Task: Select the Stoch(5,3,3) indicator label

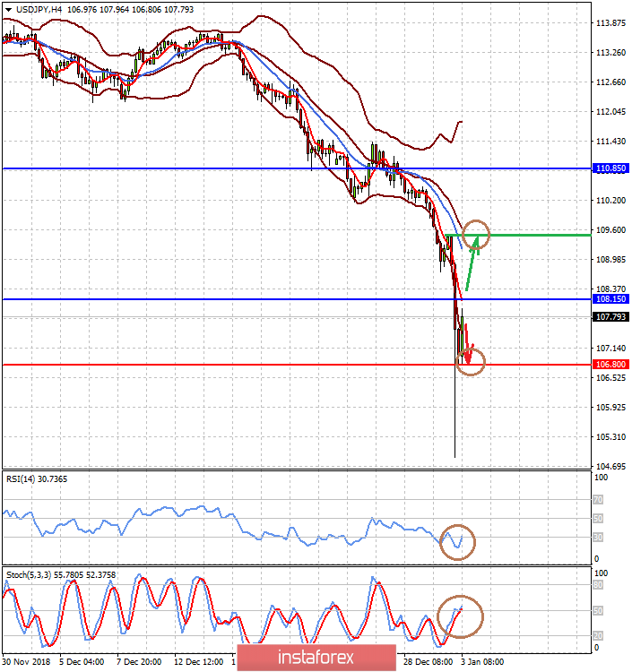Action: [x=61, y=574]
